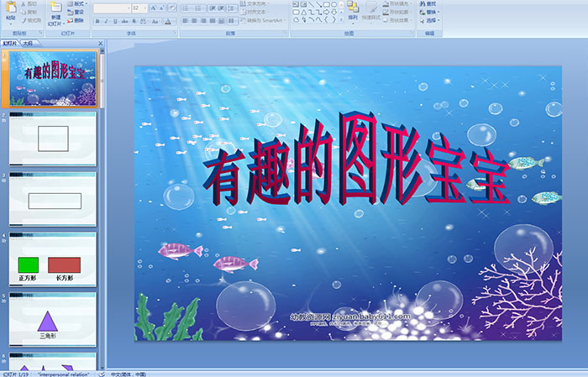
Task: Convert text using 转换为 SmartArt
Action: [263, 21]
